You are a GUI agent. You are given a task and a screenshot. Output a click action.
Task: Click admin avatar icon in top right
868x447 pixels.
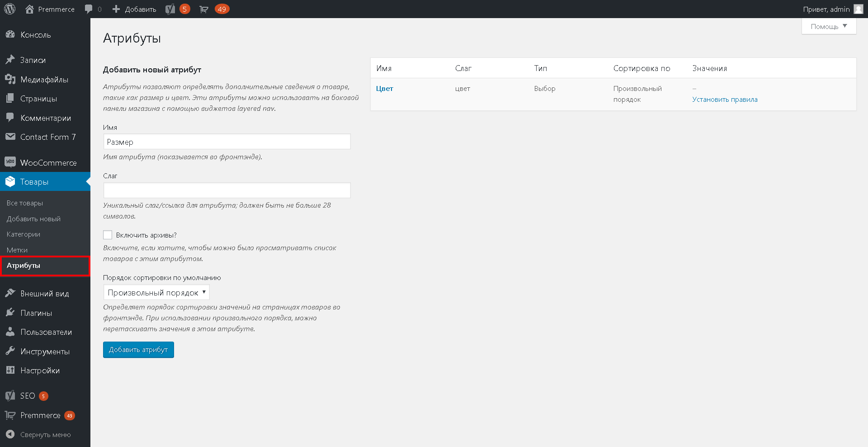(858, 9)
